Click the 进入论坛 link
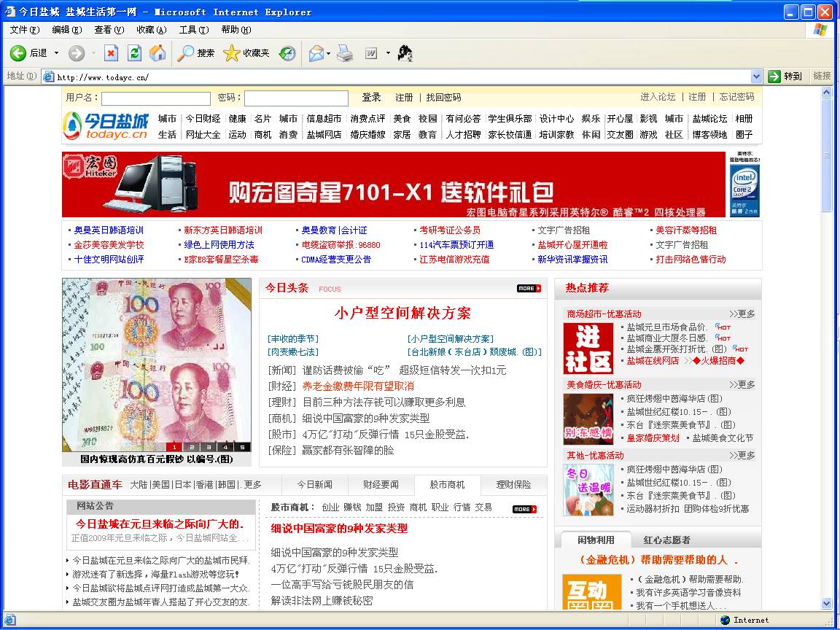Viewport: 840px width, 630px height. pos(658,97)
